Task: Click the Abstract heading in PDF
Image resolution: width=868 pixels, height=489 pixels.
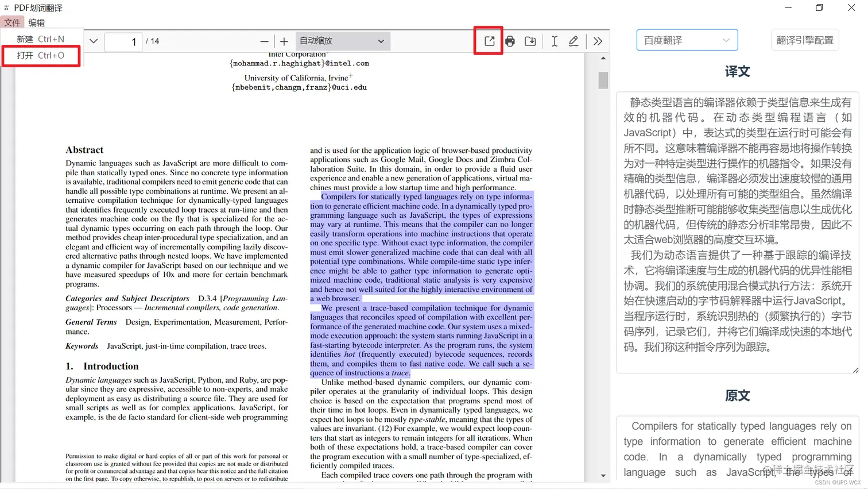Action: click(x=84, y=150)
